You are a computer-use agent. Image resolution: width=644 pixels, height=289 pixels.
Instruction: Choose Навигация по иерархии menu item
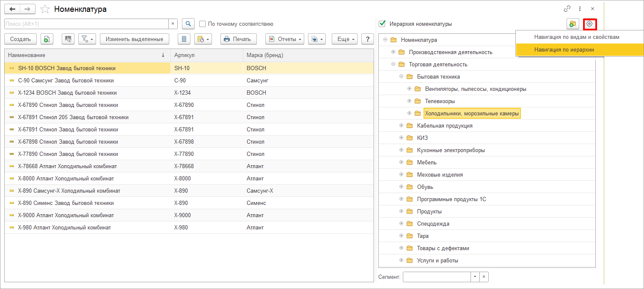tap(564, 50)
